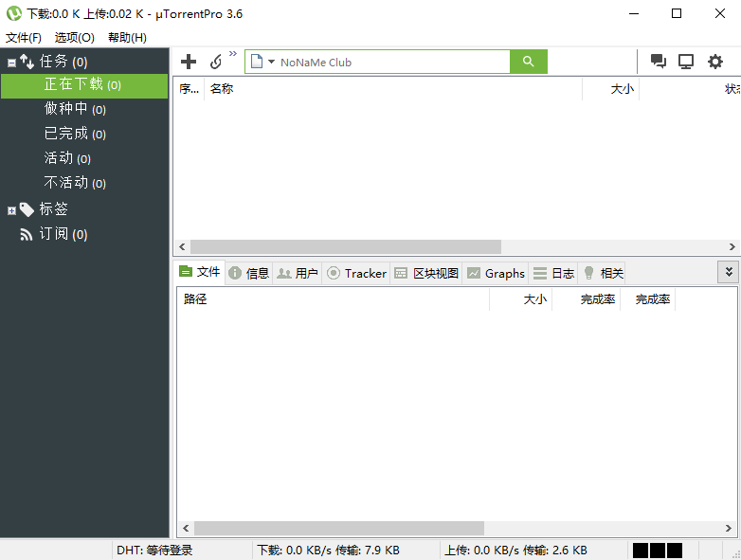Open preferences via the gear icon
Screen dimensions: 741x560
coord(715,62)
